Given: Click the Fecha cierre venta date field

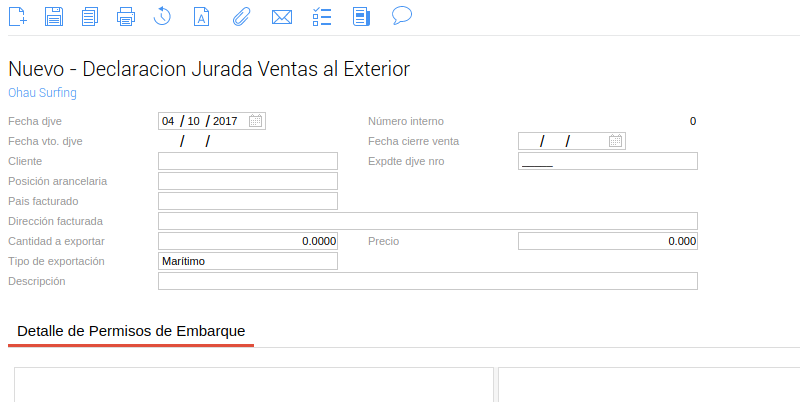Looking at the screenshot, I should 572,141.
